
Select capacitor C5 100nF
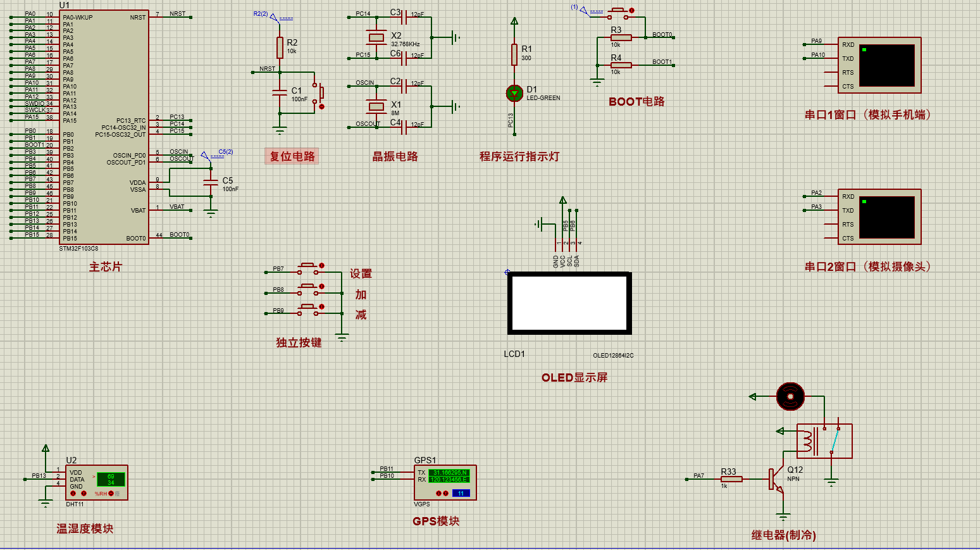211,182
